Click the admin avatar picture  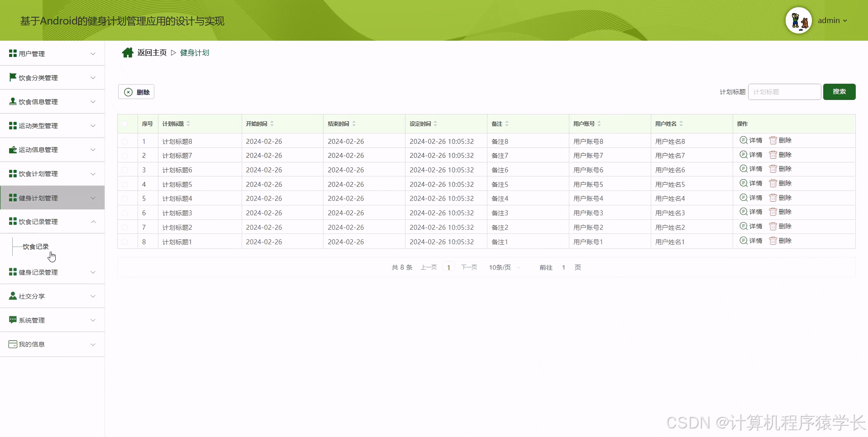[x=799, y=20]
